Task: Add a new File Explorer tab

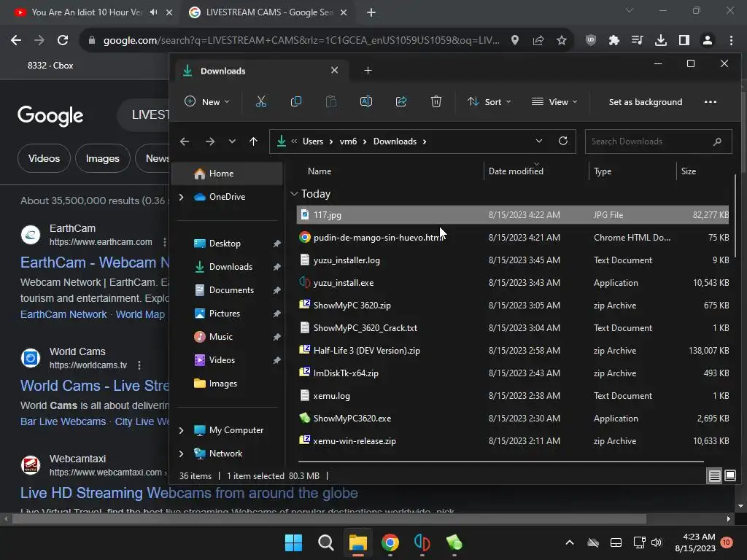Action: (x=368, y=71)
